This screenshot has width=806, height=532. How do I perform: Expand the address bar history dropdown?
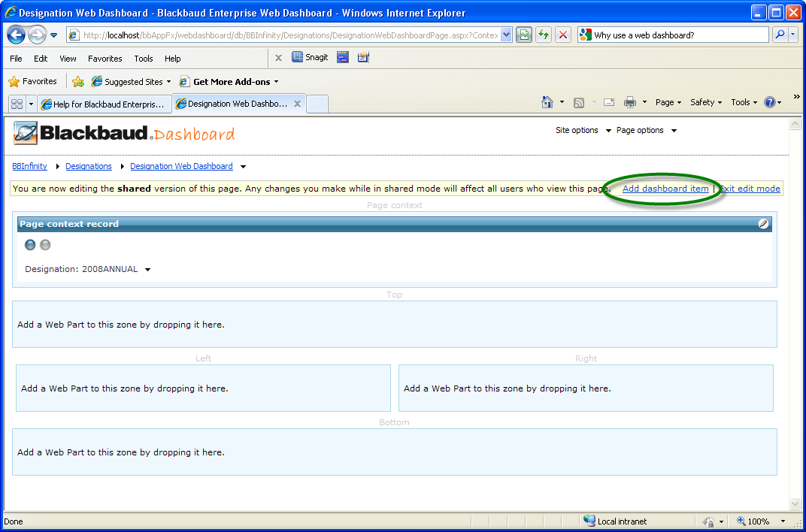506,35
